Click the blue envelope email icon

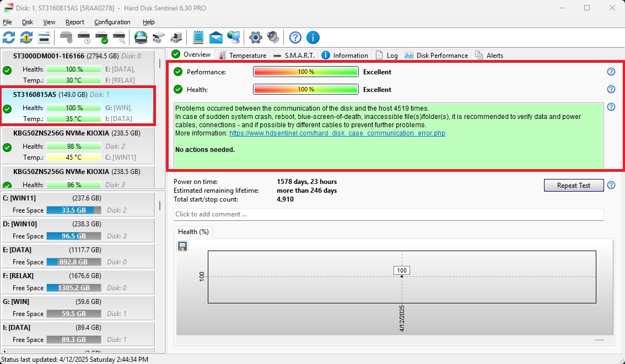pyautogui.click(x=216, y=37)
